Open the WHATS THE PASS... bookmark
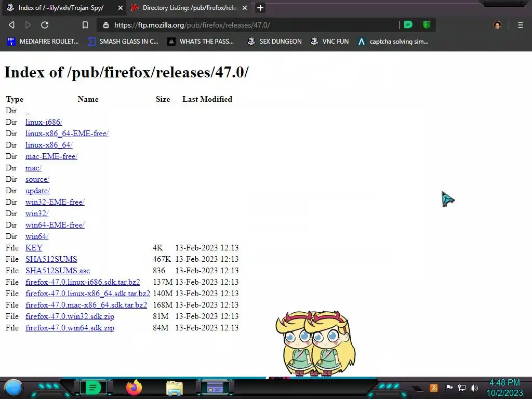Viewport: 532px width, 399px height. point(201,42)
